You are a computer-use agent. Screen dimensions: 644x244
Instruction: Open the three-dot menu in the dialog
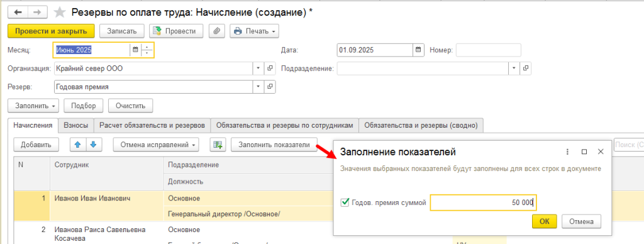[x=568, y=152]
